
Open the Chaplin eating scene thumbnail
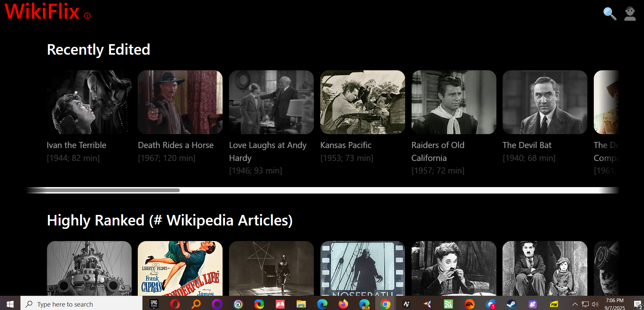pyautogui.click(x=454, y=268)
